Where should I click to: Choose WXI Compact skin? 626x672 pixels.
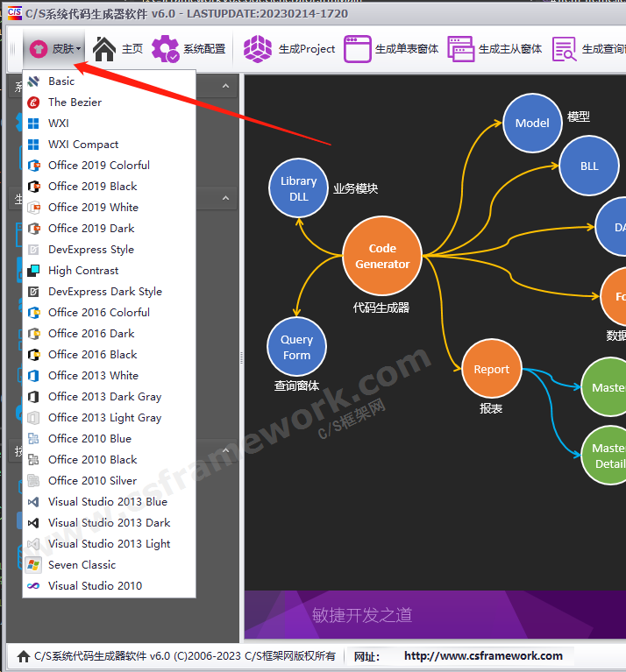tap(82, 145)
